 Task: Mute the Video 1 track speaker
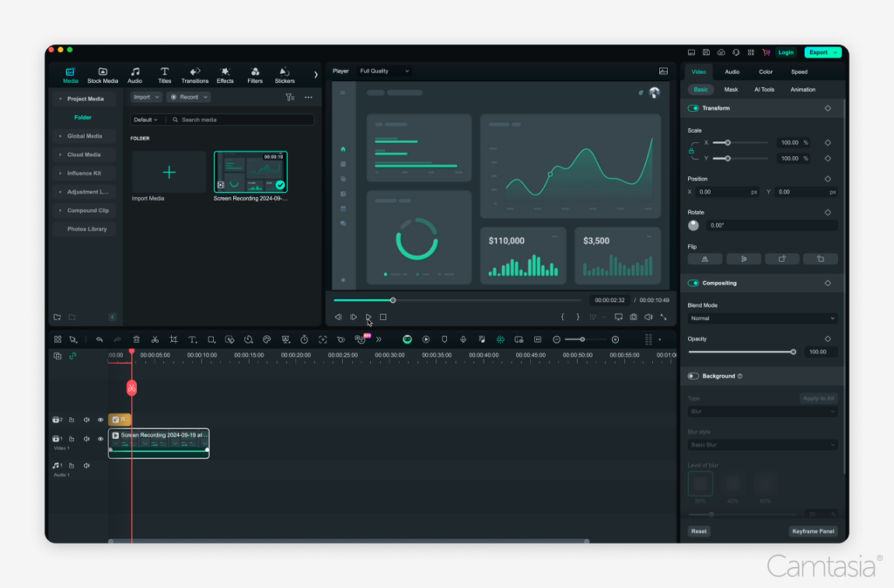[86, 439]
